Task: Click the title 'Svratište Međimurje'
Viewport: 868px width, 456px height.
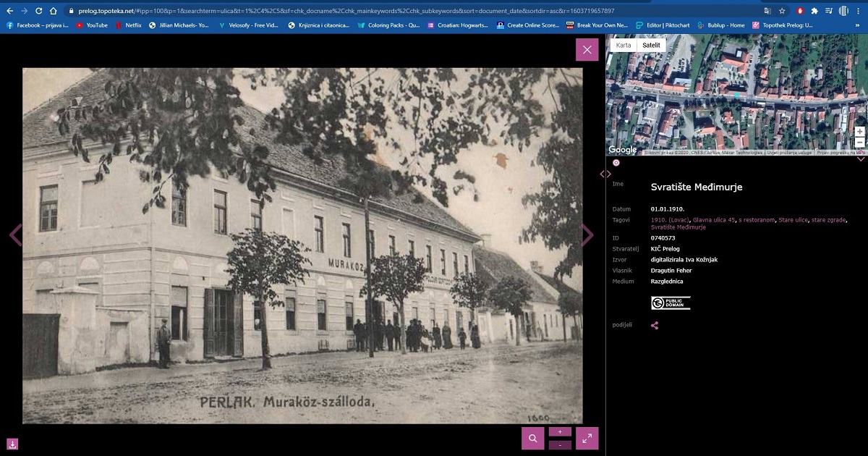Action: (x=697, y=187)
